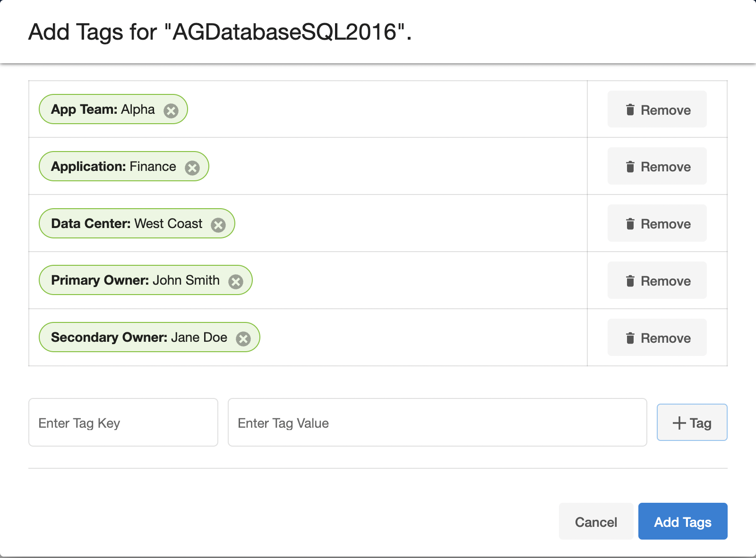Click the Secondary Owner: Jane Doe chip
The height and width of the screenshot is (558, 756).
coord(139,338)
